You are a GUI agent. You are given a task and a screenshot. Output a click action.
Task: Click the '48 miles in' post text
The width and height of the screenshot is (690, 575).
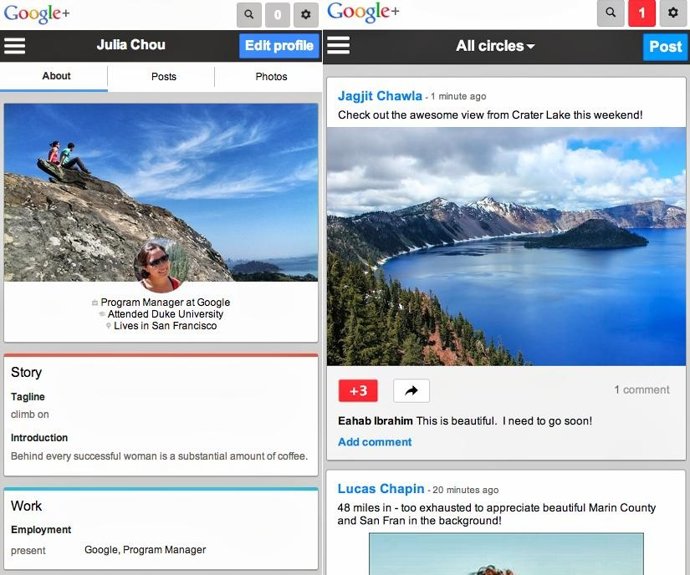[496, 514]
